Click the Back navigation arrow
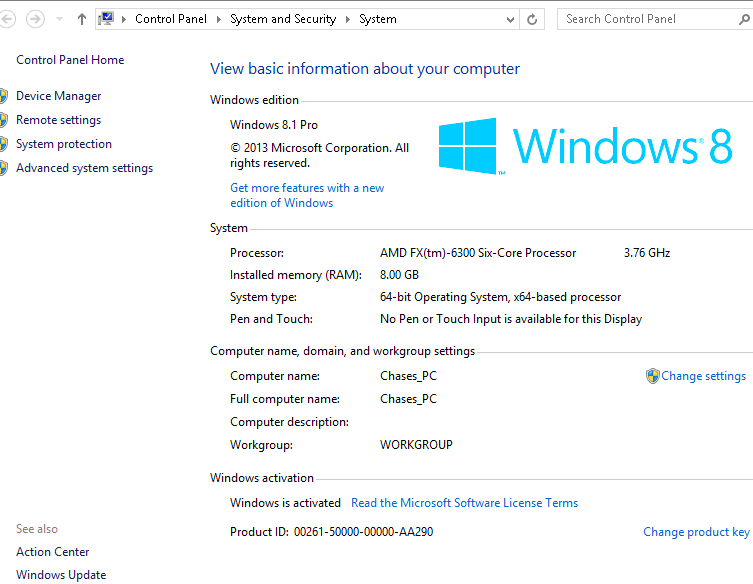This screenshot has height=584, width=753. 6,19
